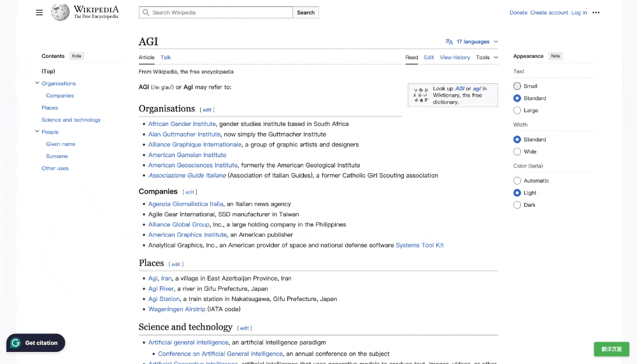Edit the Places section

click(176, 264)
